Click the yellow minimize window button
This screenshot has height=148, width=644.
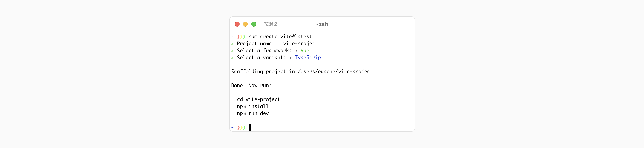(x=245, y=24)
